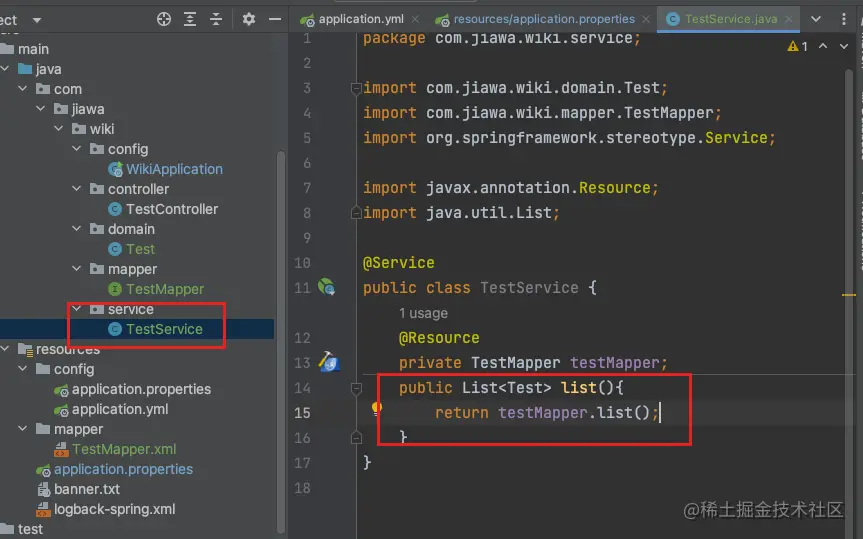Open TestMapper.xml file
This screenshot has height=539, width=863.
(x=124, y=449)
